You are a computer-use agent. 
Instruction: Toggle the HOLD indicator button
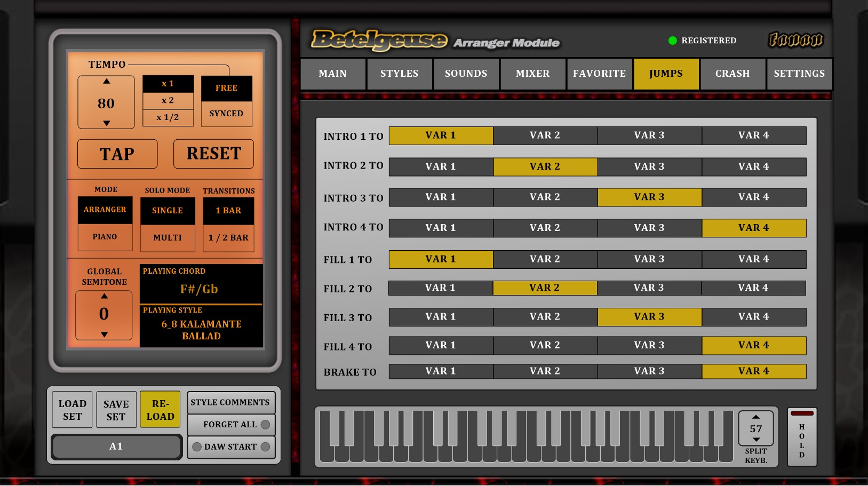point(802,413)
